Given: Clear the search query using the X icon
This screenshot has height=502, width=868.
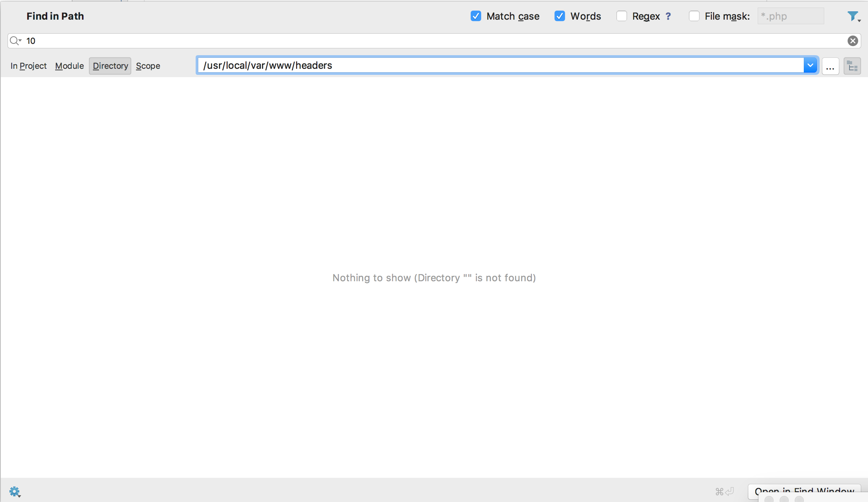Looking at the screenshot, I should pos(853,41).
